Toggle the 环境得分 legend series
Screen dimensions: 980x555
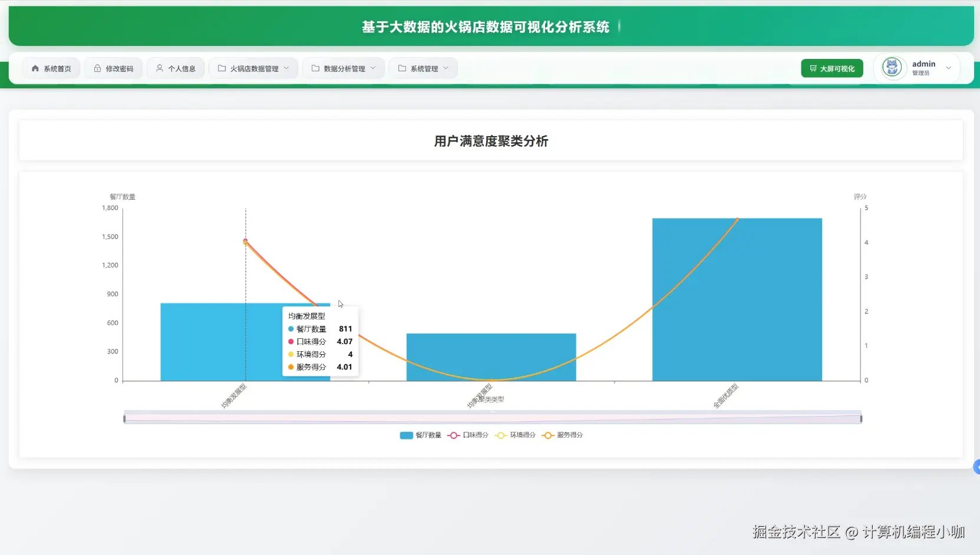[516, 435]
